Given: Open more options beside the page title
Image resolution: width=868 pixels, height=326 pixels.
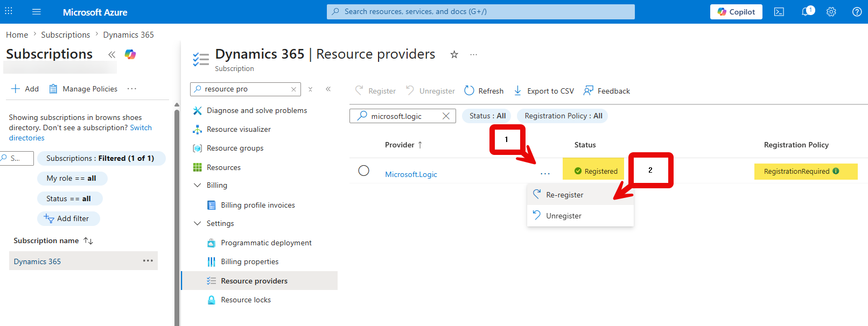Looking at the screenshot, I should (473, 54).
